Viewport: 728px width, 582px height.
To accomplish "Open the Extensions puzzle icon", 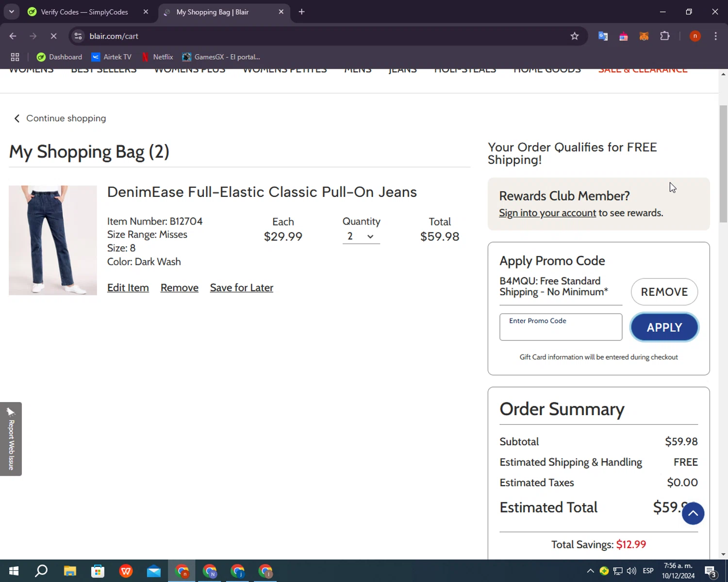I will tap(665, 36).
